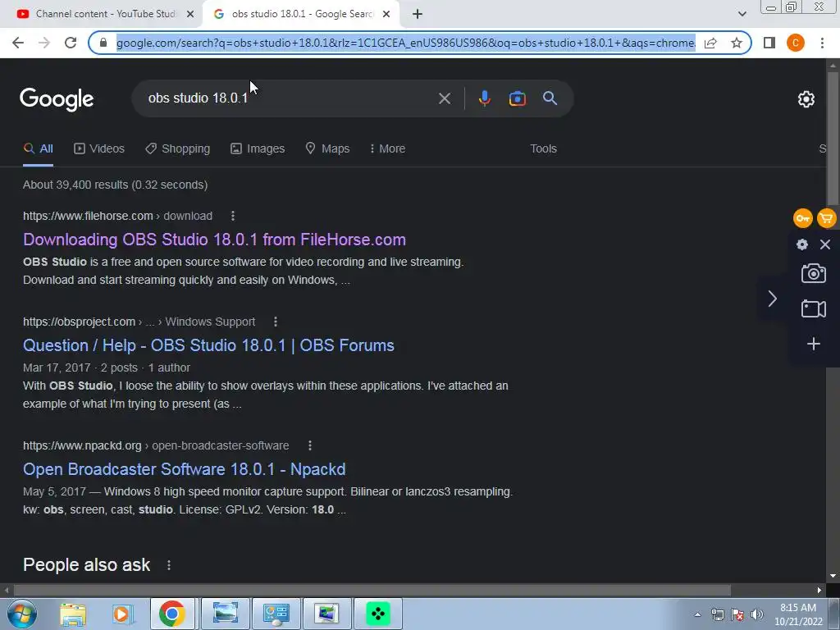
Task: Bookmark this page with the star icon
Action: click(737, 43)
